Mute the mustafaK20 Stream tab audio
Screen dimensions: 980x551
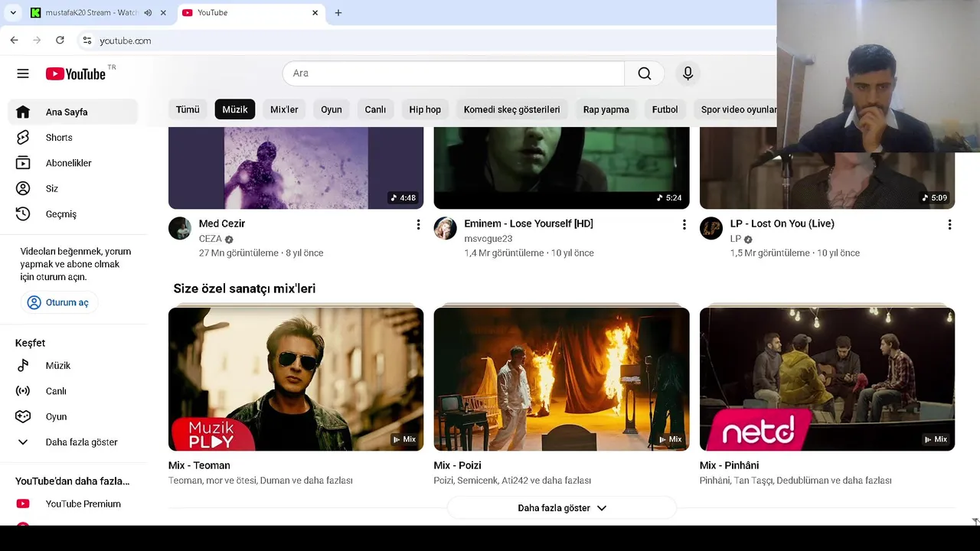point(148,13)
